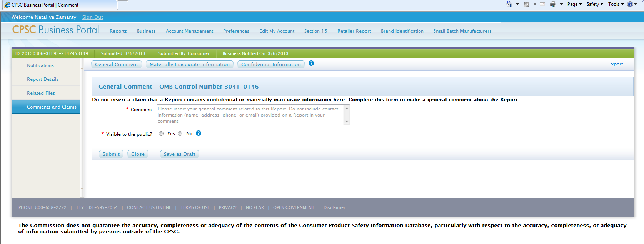
Task: Open the RSS feeds dropdown arrow
Action: coord(535,4)
